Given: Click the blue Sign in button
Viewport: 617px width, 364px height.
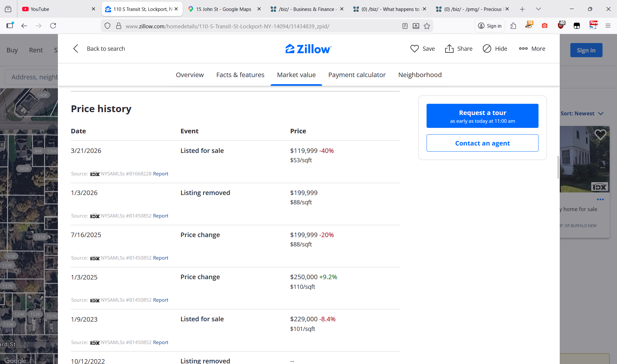Looking at the screenshot, I should click(586, 50).
